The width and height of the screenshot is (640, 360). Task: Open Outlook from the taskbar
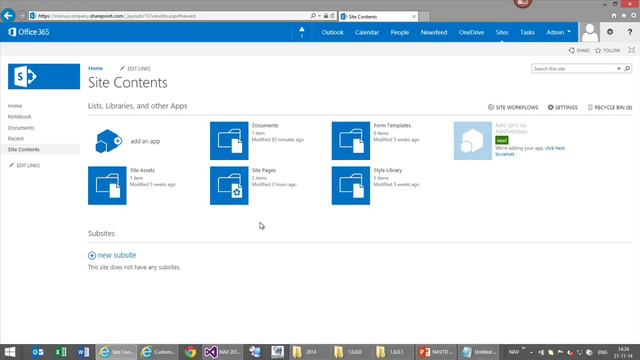tap(38, 352)
